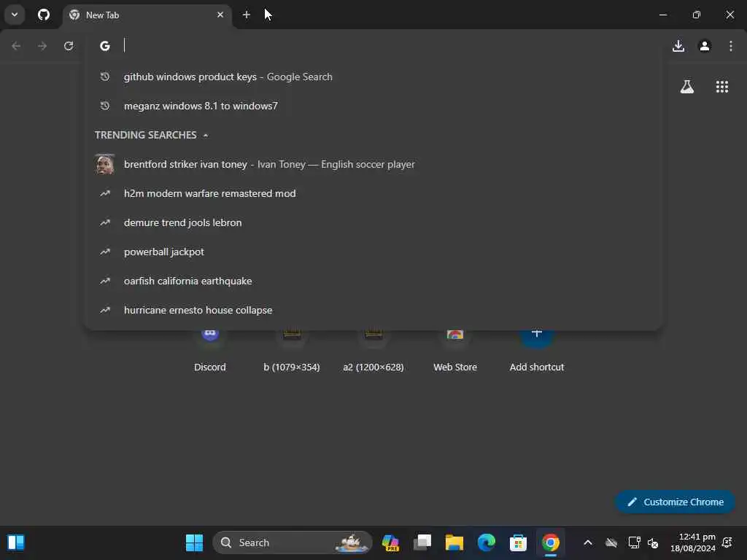The image size is (747, 560).
Task: Collapse the Trending Searches section
Action: [x=205, y=135]
